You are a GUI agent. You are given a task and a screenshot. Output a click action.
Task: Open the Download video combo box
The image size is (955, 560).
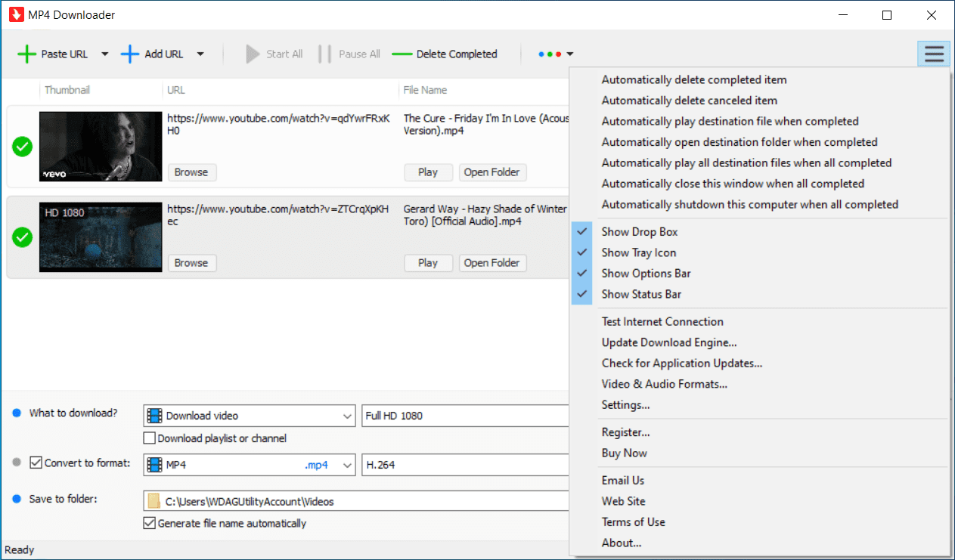pos(250,416)
